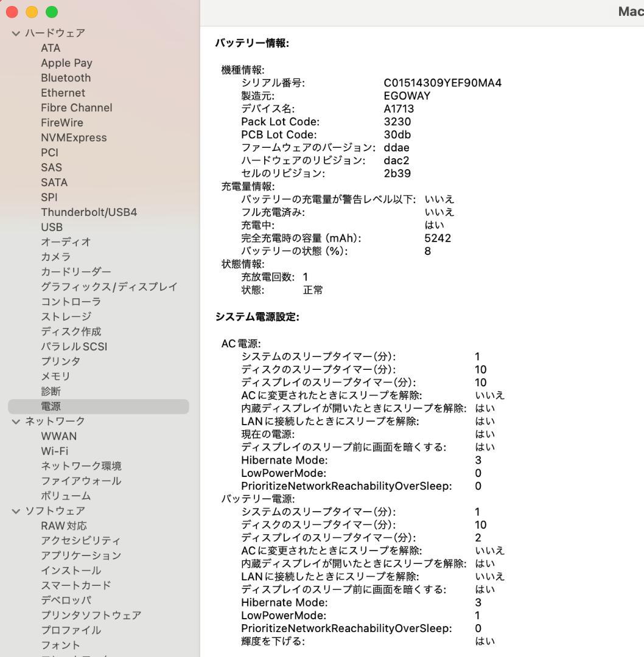This screenshot has height=657, width=644.
Task: Select アクセシビリティ in the sidebar
Action: point(80,541)
